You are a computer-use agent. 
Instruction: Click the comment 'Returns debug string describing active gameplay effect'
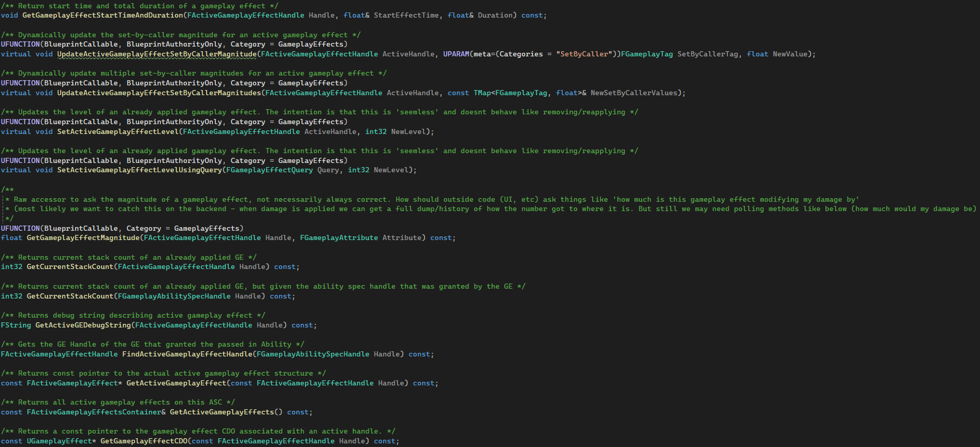133,316
